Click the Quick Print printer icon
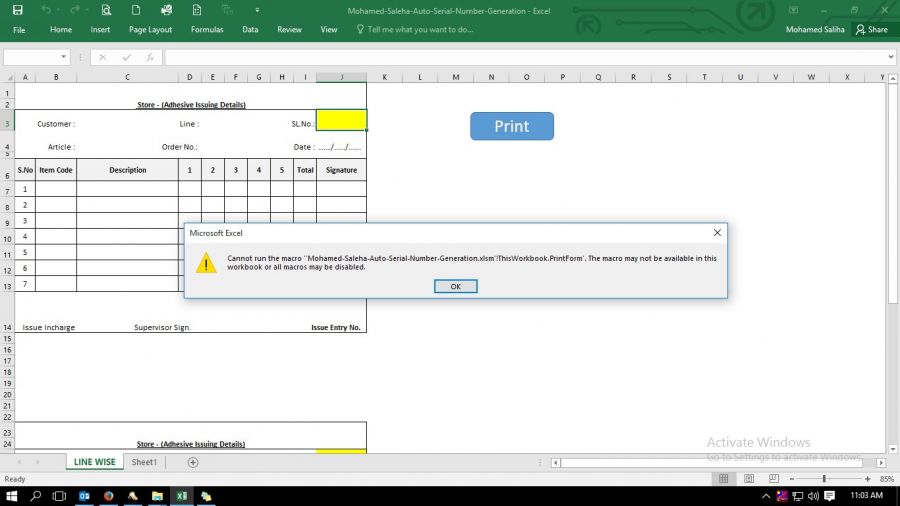The height and width of the screenshot is (506, 900). [166, 10]
